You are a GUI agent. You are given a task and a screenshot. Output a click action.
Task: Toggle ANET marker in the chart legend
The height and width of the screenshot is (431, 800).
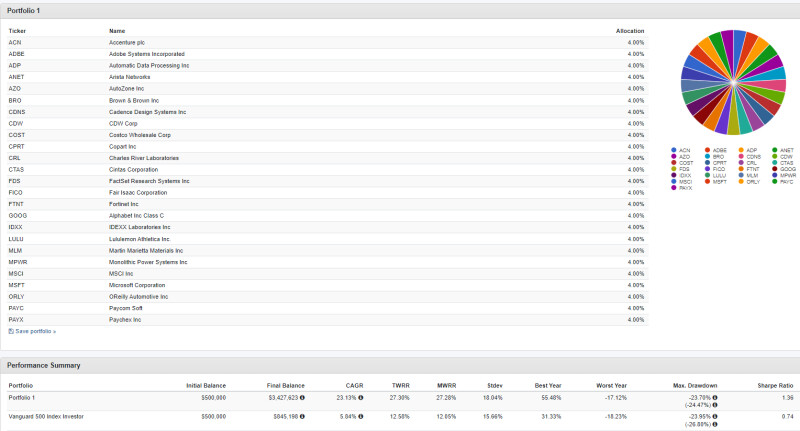tap(775, 150)
